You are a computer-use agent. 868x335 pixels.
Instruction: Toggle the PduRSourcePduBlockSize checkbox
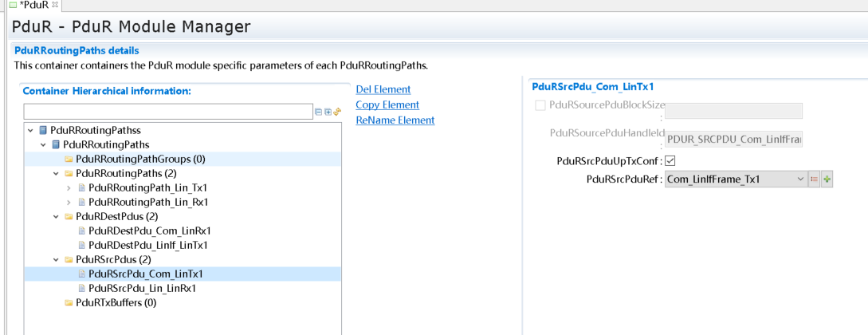[540, 105]
